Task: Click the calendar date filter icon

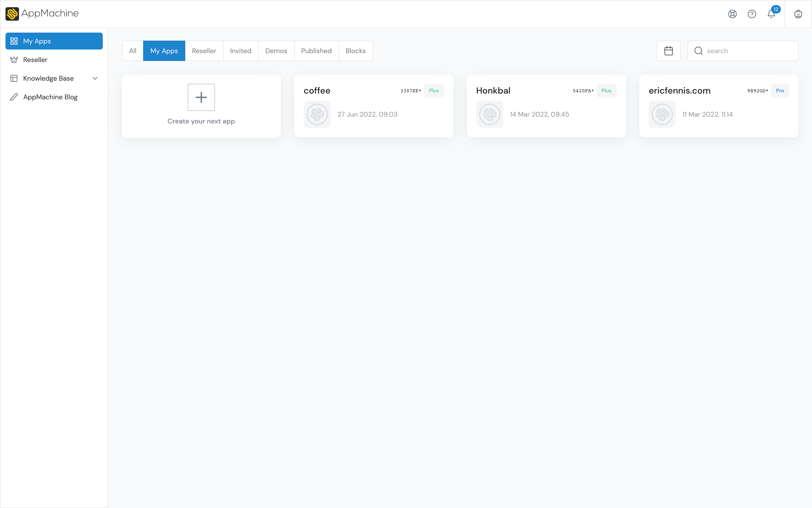Action: [x=668, y=51]
